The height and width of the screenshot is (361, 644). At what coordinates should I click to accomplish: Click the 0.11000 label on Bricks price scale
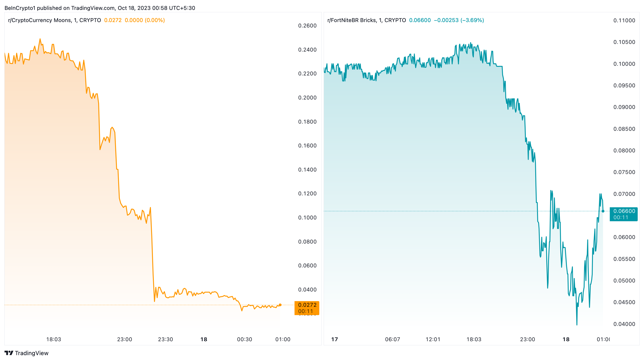pyautogui.click(x=624, y=20)
